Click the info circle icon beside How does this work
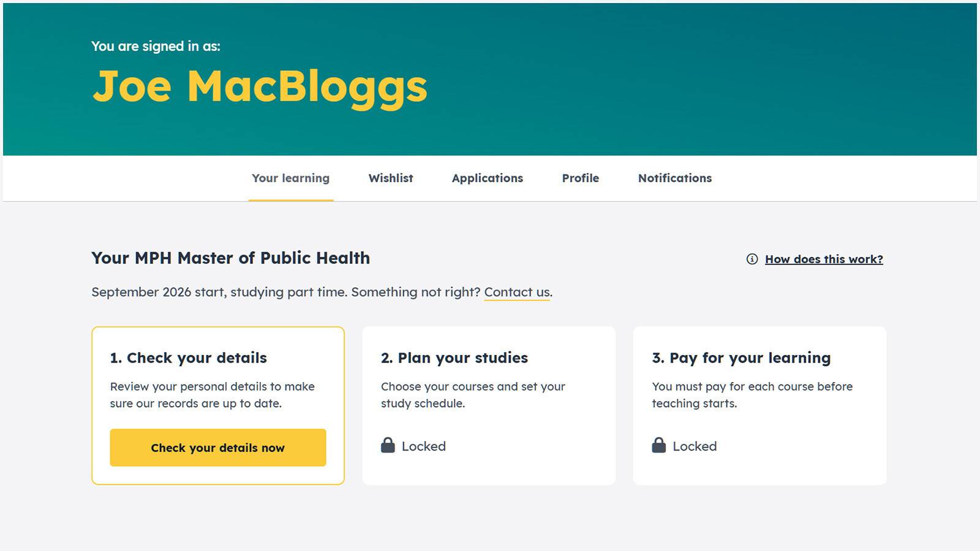 point(752,259)
